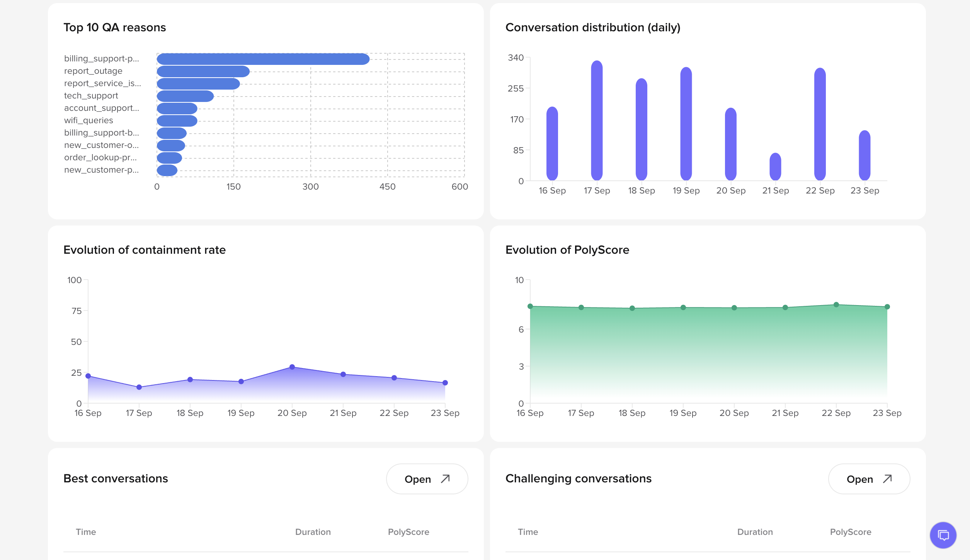Click arrow icon in Best conversations Open button
Screen dimensions: 970x560
[x=445, y=479]
